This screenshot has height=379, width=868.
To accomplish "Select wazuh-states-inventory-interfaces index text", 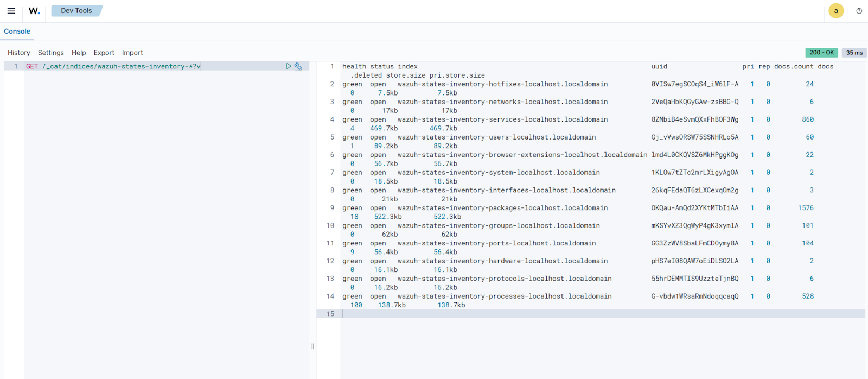I will (x=507, y=190).
